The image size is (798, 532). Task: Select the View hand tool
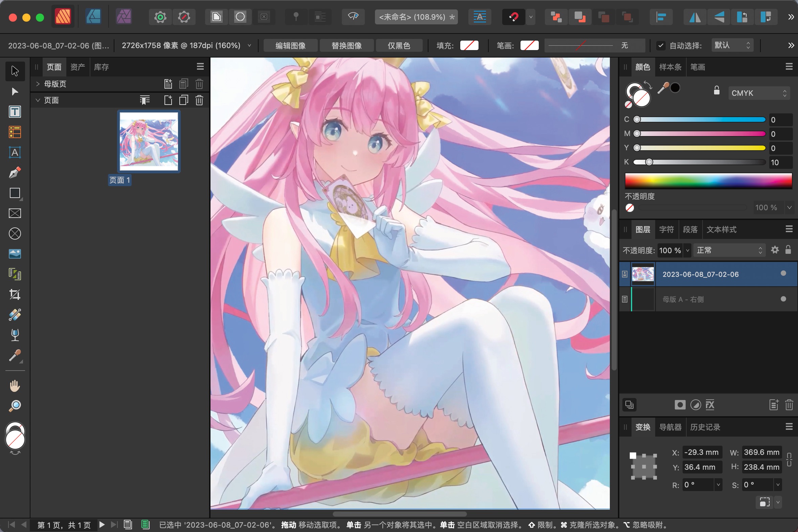coord(15,386)
